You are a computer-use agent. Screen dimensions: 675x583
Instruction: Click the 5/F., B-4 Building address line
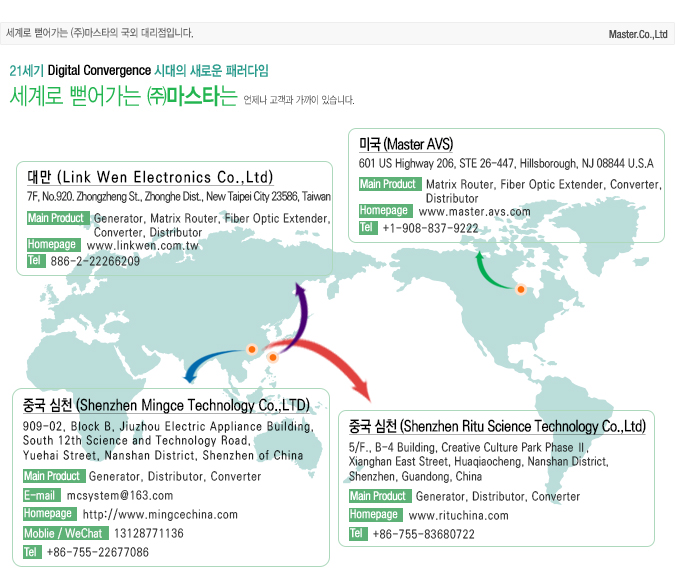[x=468, y=447]
